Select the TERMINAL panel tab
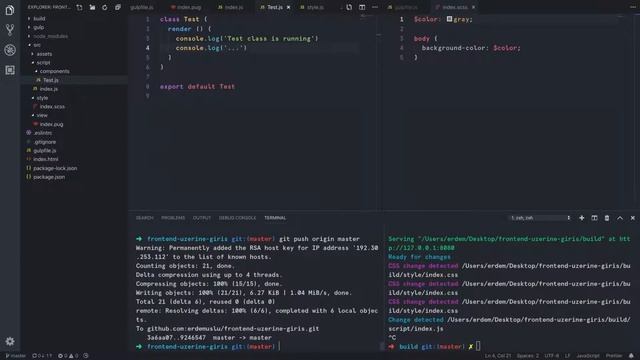This screenshot has height=360, width=640. 275,218
